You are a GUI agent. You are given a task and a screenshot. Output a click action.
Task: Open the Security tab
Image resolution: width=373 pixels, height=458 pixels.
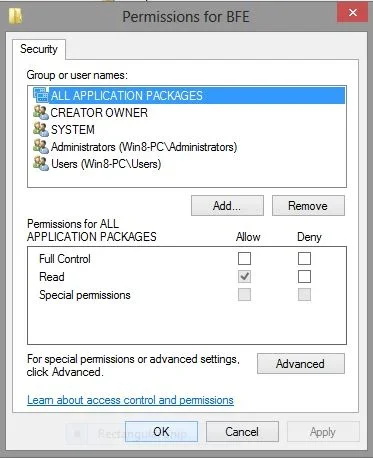(x=39, y=49)
